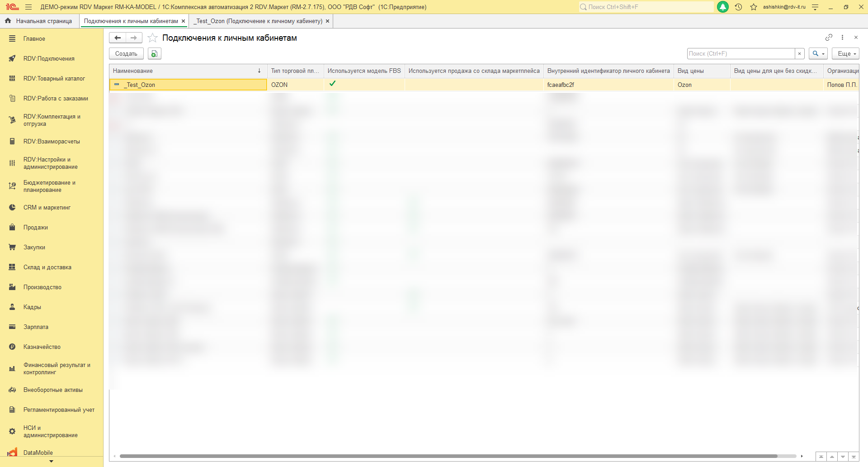Viewport: 868px width, 467px height.
Task: Click the FBS checkmark in _Test_Ozon row
Action: 332,84
